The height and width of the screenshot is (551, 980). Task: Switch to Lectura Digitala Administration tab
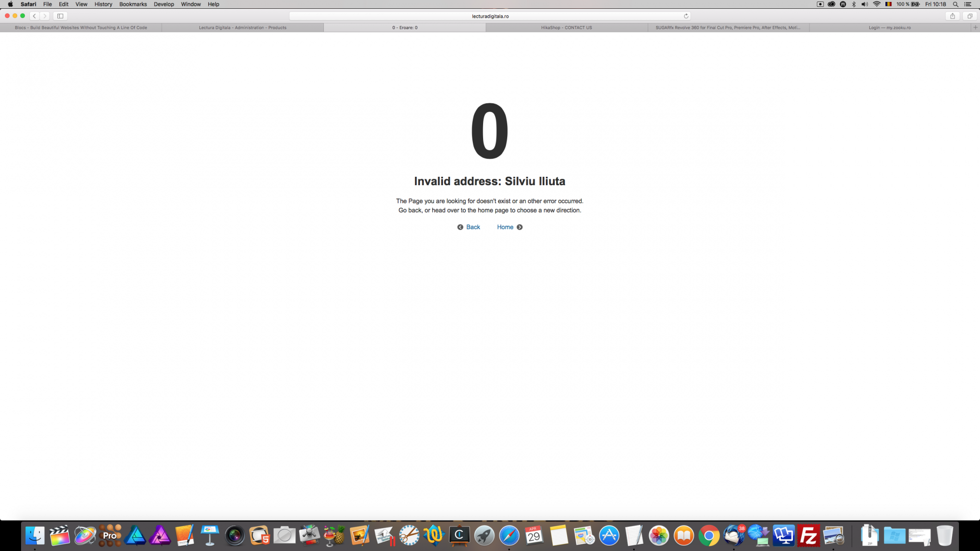pos(243,27)
